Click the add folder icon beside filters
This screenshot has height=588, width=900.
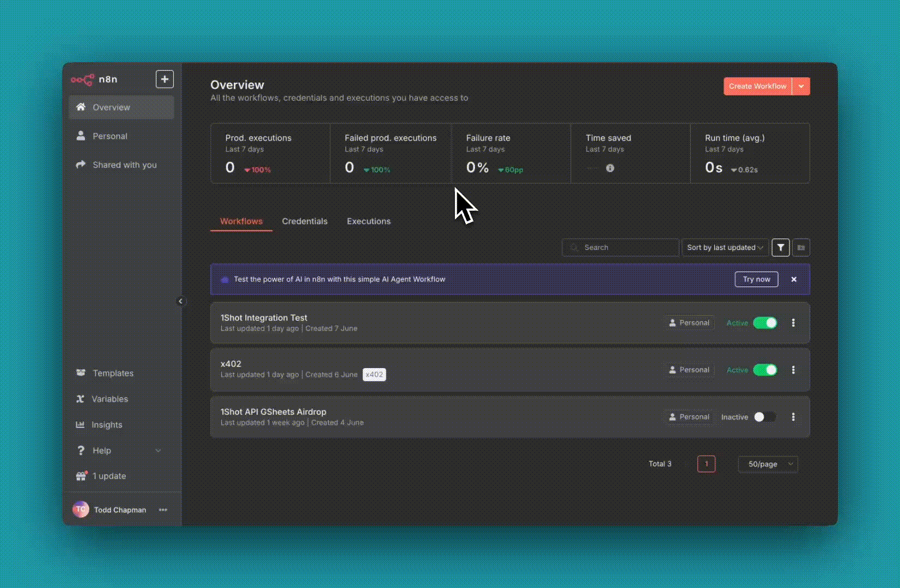(801, 247)
